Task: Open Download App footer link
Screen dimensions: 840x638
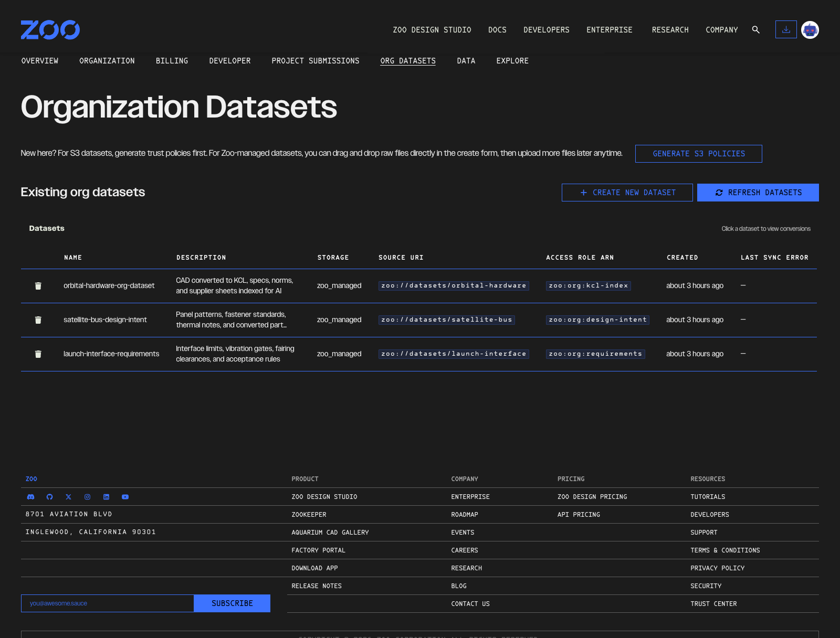Action: click(315, 568)
